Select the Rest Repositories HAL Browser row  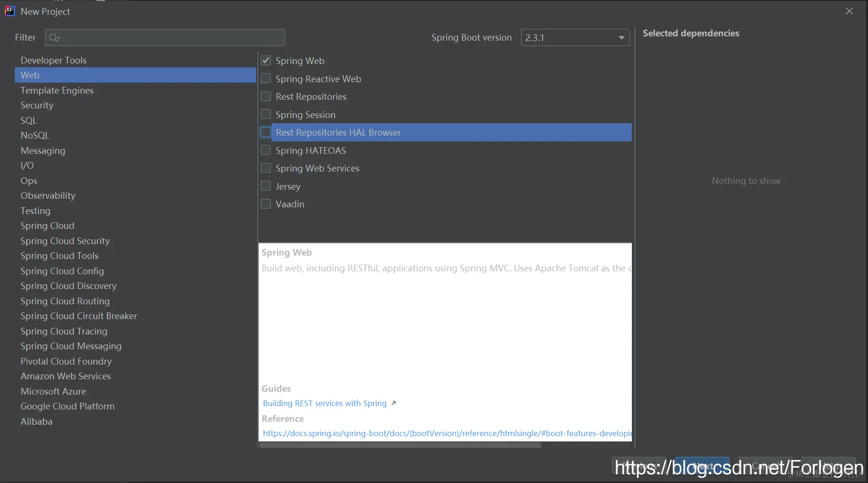pos(451,132)
